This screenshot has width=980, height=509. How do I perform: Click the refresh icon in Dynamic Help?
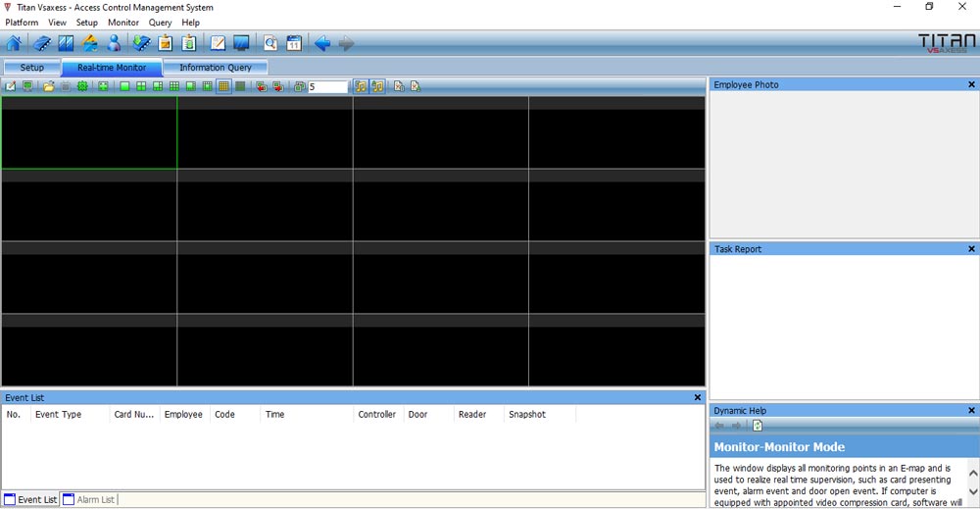pos(758,426)
